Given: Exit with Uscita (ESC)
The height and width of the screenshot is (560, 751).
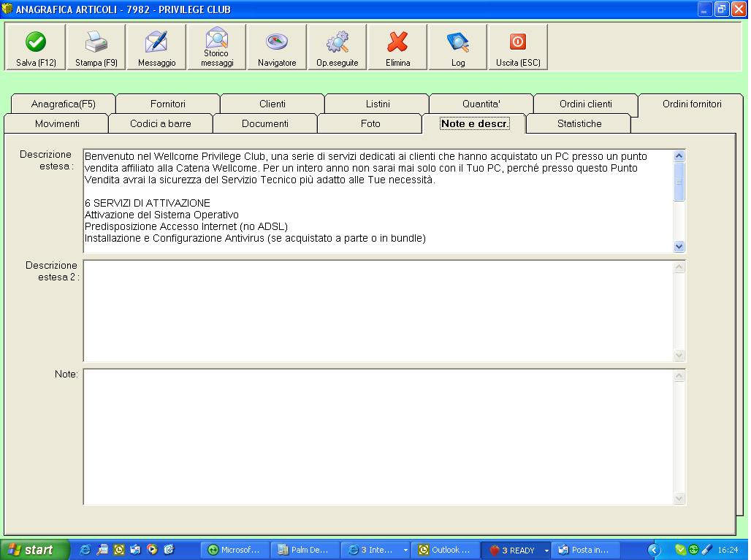Looking at the screenshot, I should tap(518, 47).
